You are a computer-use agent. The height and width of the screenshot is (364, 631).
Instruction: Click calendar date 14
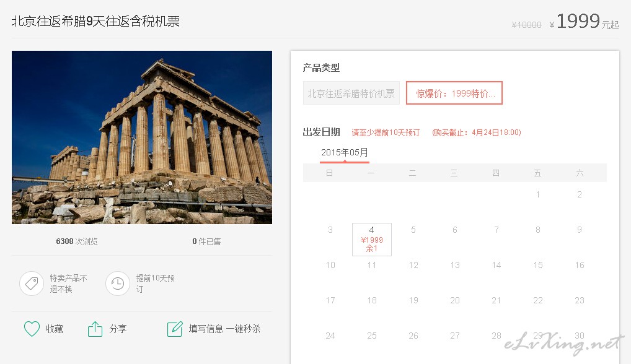(x=496, y=265)
